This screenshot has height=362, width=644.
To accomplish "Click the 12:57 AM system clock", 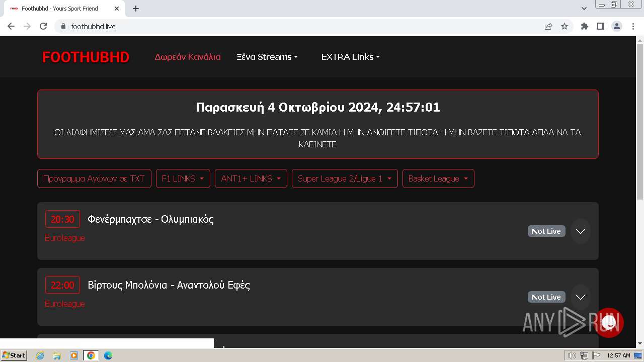I will pos(618,355).
